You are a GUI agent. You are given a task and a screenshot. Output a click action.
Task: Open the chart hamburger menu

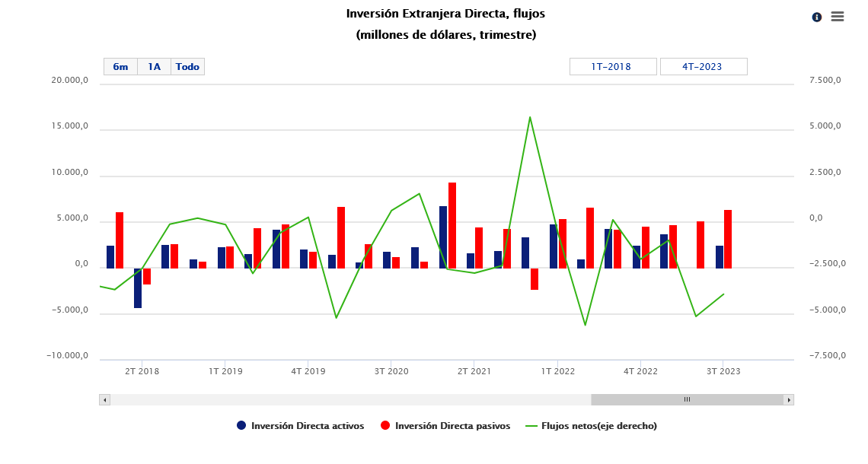point(838,17)
